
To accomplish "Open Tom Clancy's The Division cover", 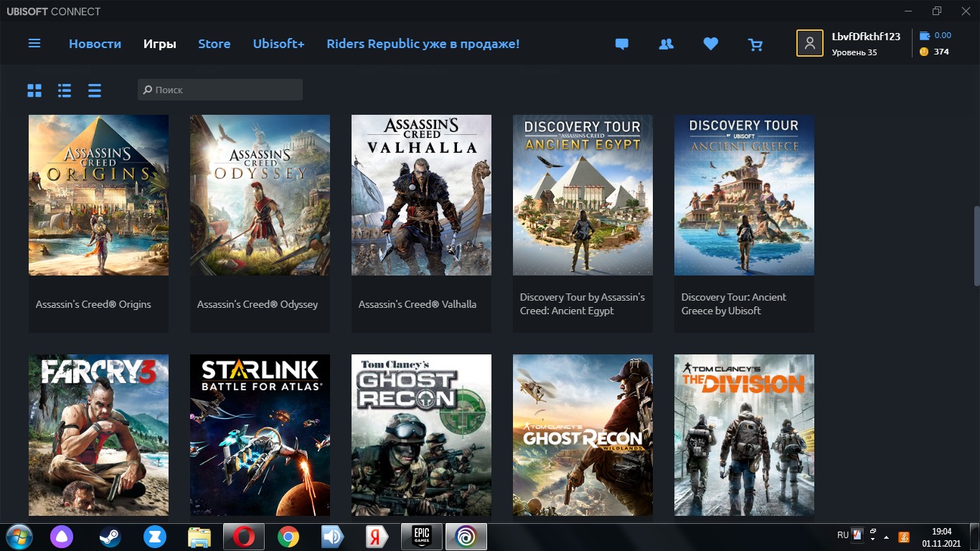I will click(744, 435).
